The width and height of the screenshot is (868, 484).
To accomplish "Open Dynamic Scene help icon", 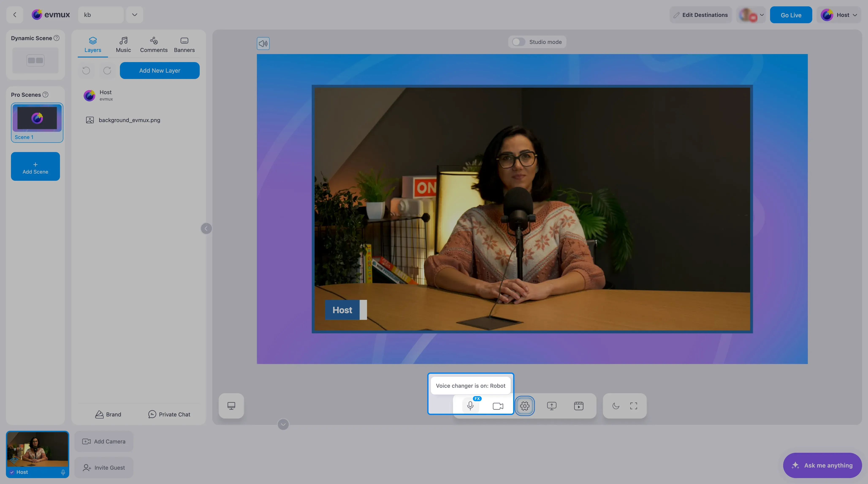I will (x=57, y=38).
